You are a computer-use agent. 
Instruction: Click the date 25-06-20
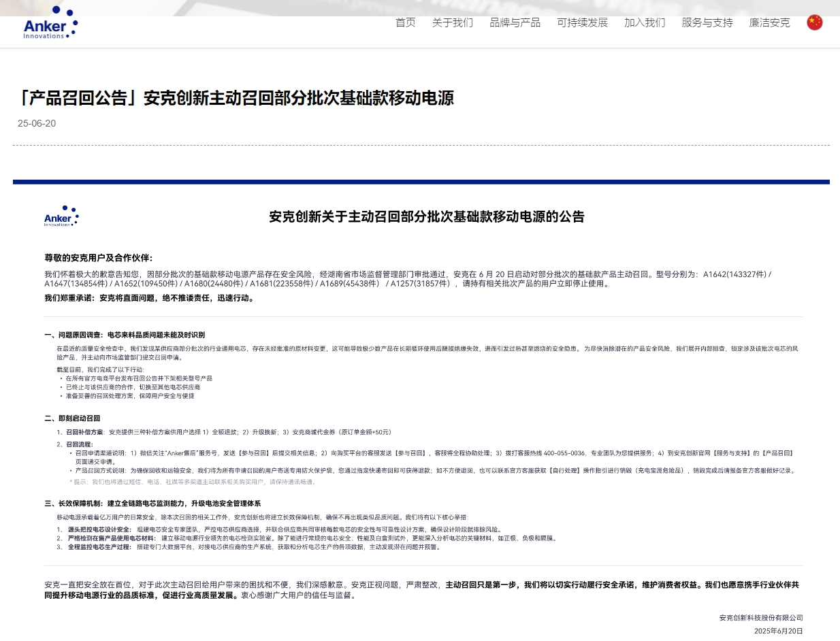coord(37,124)
